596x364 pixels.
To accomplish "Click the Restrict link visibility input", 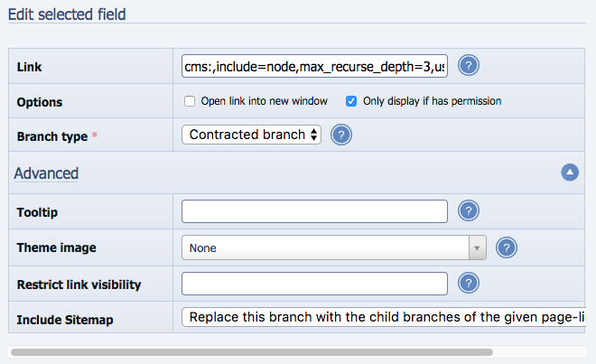I will [x=314, y=284].
